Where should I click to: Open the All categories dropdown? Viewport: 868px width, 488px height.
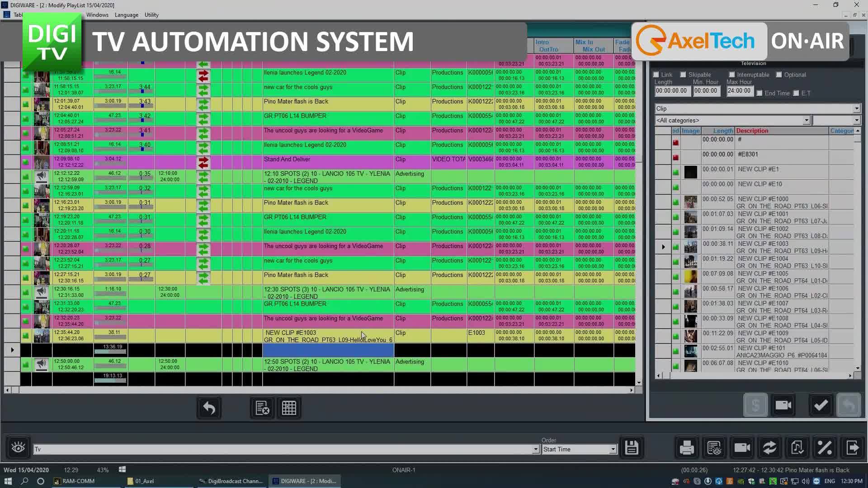[806, 120]
